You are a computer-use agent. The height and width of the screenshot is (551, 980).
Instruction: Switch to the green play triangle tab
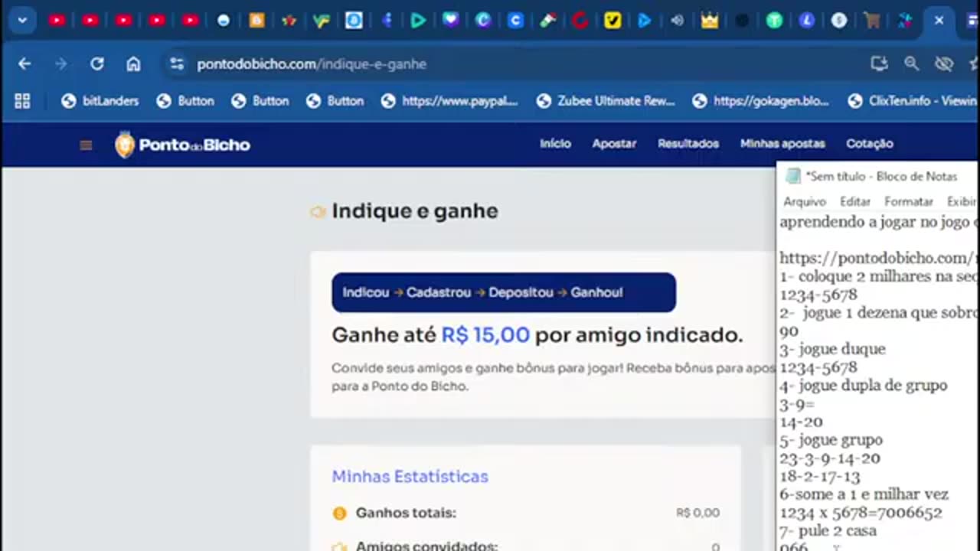(417, 21)
